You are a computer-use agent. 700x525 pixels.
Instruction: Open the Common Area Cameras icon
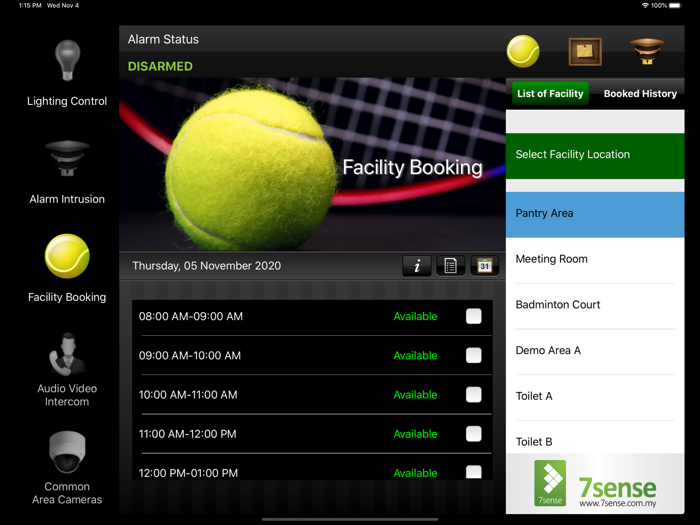tap(67, 452)
